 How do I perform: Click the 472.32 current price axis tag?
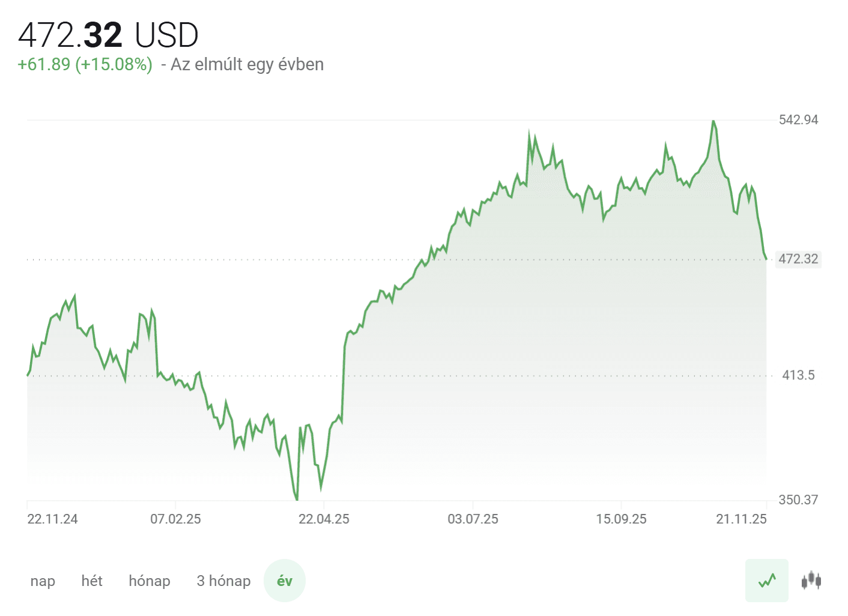point(798,259)
